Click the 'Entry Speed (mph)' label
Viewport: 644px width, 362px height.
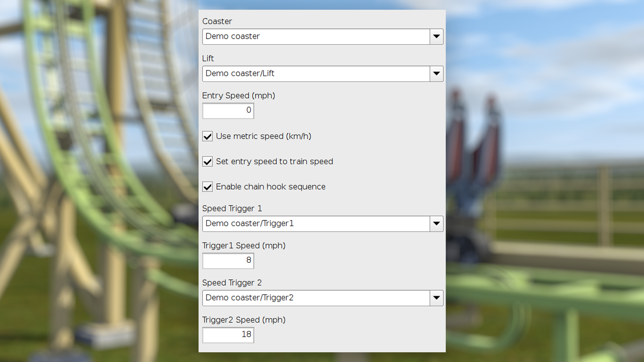pyautogui.click(x=238, y=96)
